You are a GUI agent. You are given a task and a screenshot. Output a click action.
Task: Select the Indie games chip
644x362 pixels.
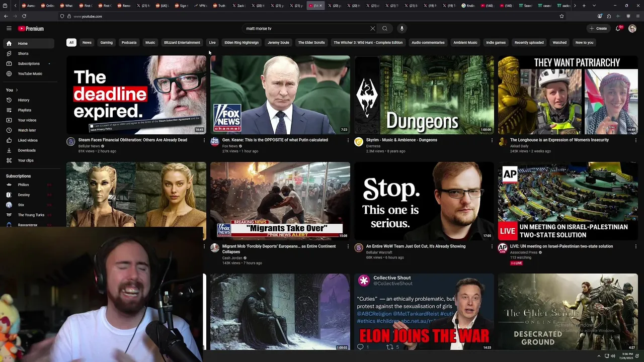coord(496,42)
